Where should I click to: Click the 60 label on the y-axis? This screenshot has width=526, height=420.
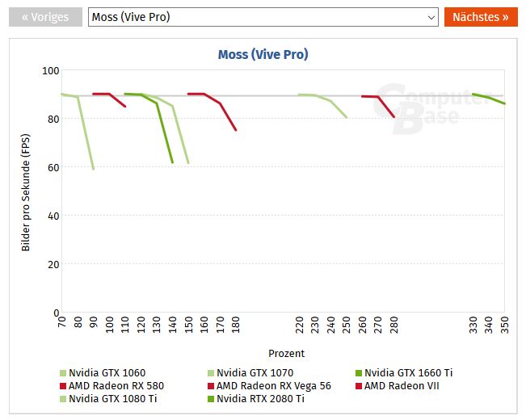53,168
